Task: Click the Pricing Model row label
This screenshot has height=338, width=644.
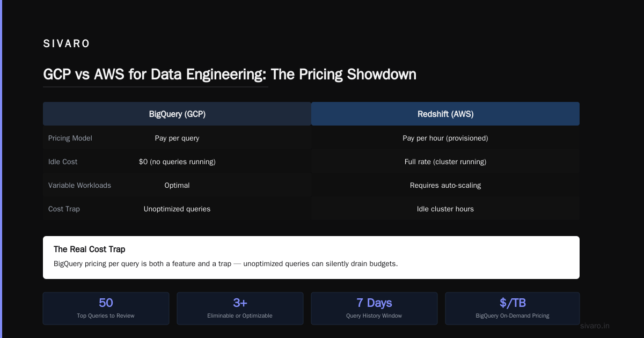Action: click(70, 138)
